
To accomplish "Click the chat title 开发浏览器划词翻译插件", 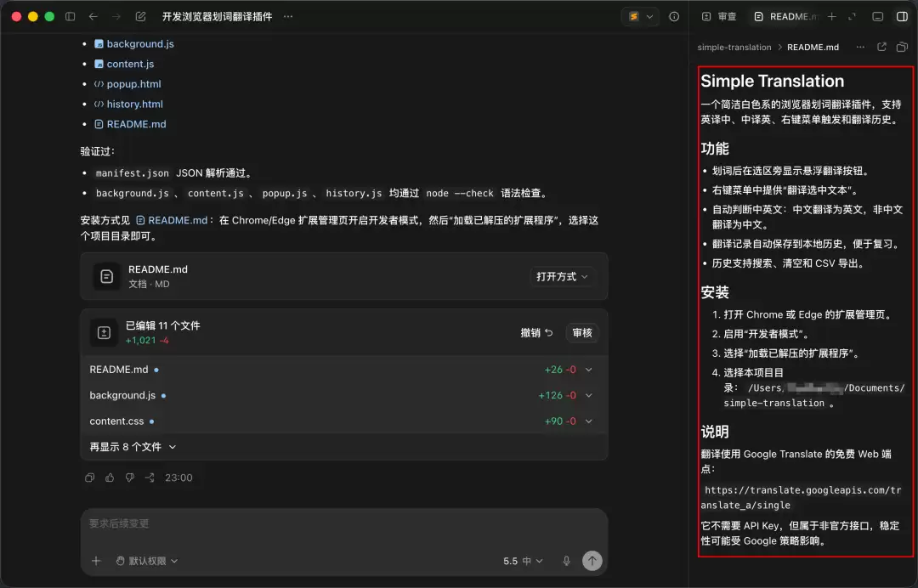I will [x=218, y=16].
